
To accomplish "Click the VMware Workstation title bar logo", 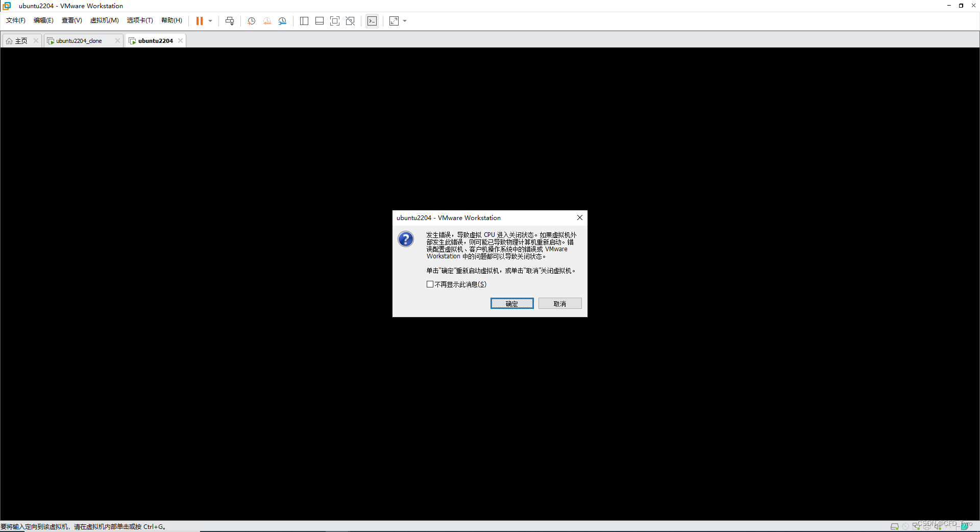I will (x=7, y=6).
